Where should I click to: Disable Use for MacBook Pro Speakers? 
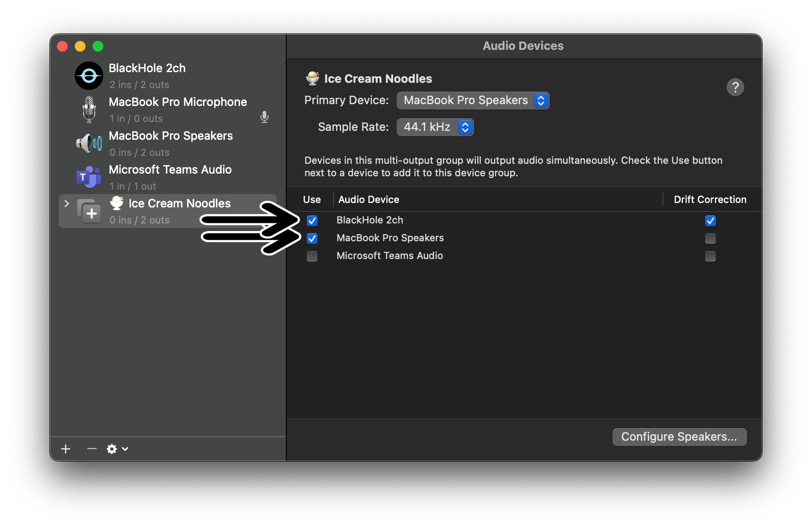pos(312,239)
